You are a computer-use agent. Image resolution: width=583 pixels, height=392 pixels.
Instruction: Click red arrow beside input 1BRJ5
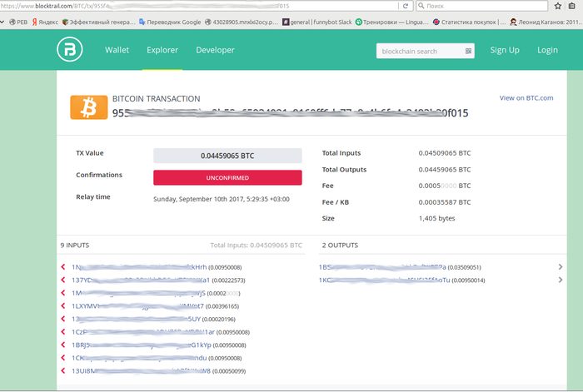coord(63,345)
